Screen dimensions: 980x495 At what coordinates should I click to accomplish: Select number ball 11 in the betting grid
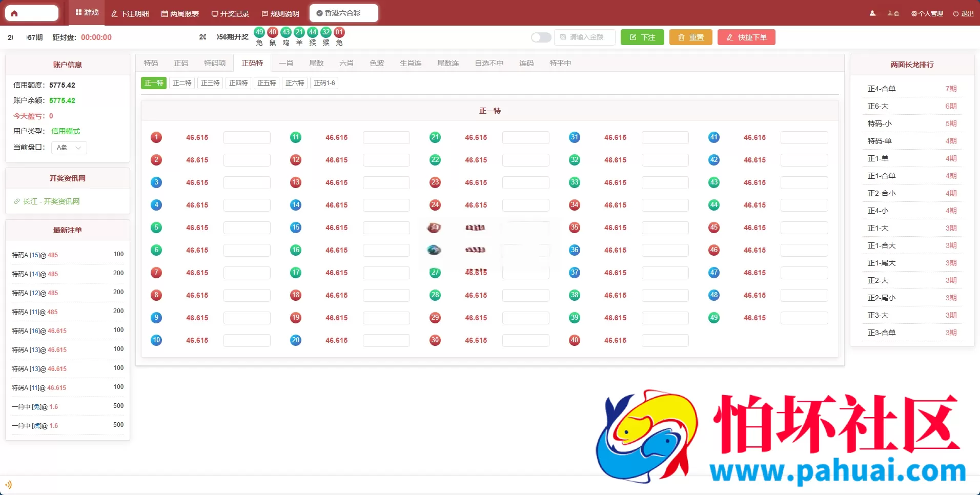click(x=296, y=137)
